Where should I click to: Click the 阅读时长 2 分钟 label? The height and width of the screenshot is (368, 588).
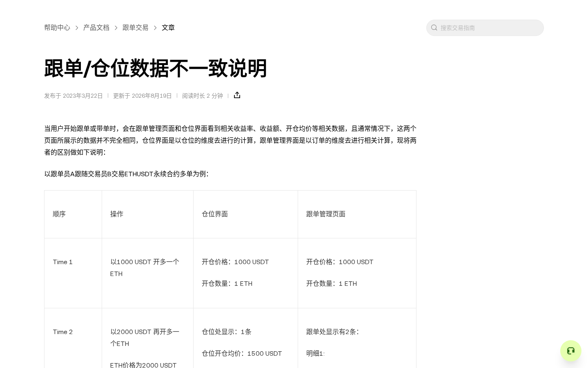point(203,96)
